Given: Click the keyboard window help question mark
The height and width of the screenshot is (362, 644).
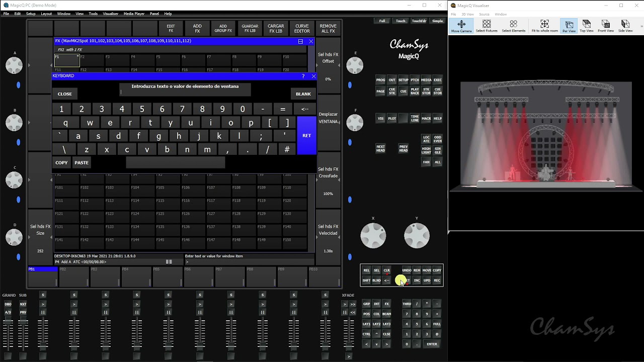Looking at the screenshot, I should point(303,76).
